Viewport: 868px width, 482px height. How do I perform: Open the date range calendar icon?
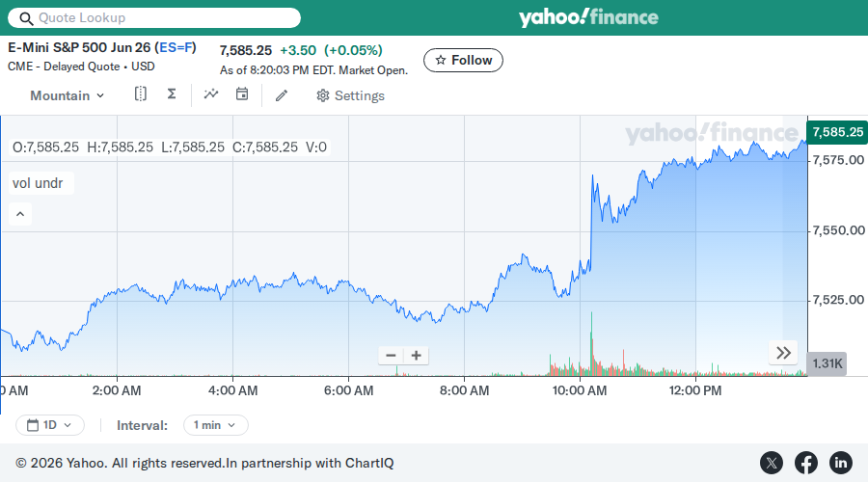coord(242,94)
